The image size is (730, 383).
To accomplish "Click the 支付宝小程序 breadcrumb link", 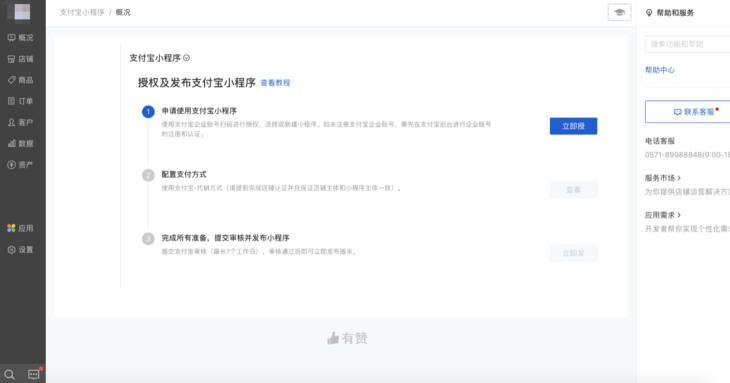I will (x=82, y=12).
